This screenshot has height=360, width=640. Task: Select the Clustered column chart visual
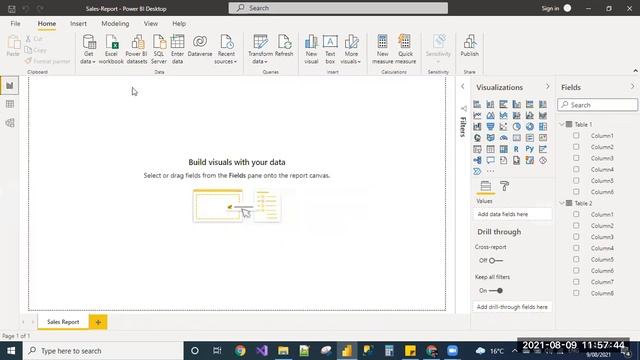click(516, 104)
